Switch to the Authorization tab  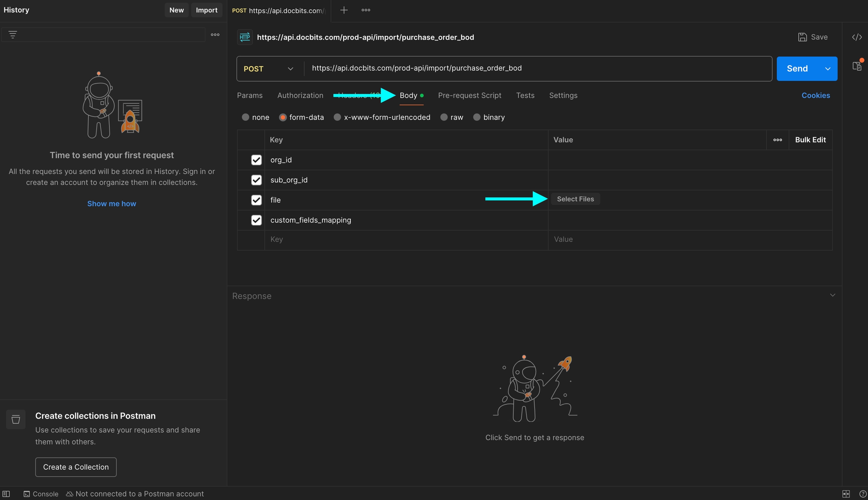click(300, 95)
